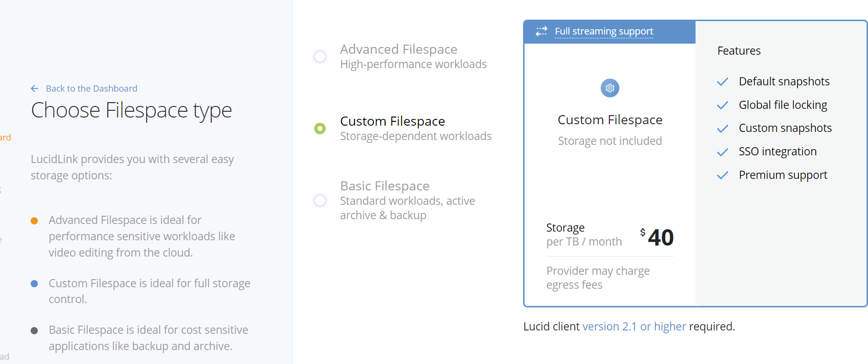Open the version 2.1 or higher link

point(634,327)
